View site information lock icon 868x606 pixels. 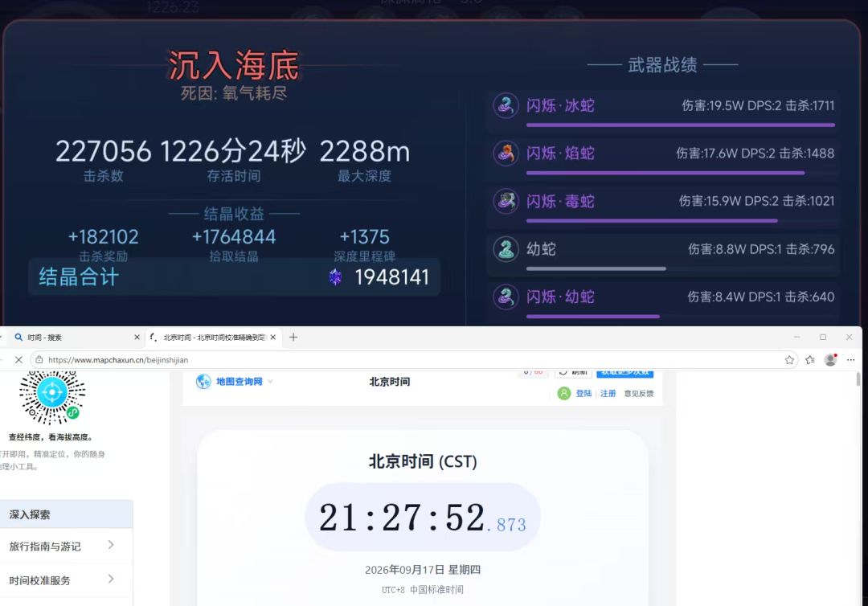pos(39,360)
